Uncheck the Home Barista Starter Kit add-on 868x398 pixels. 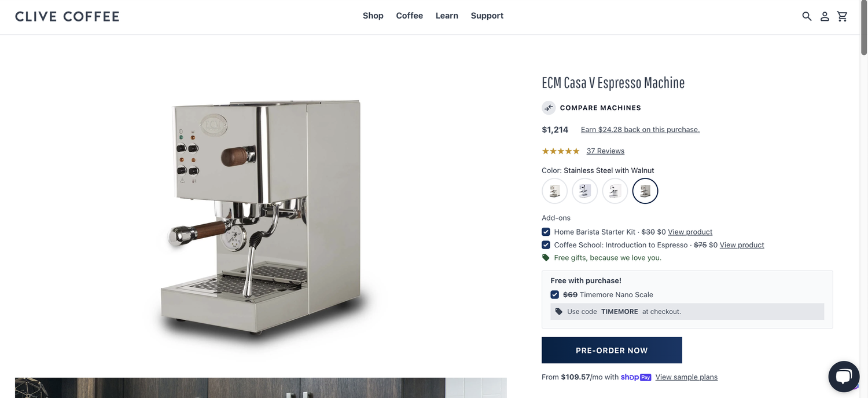click(546, 232)
